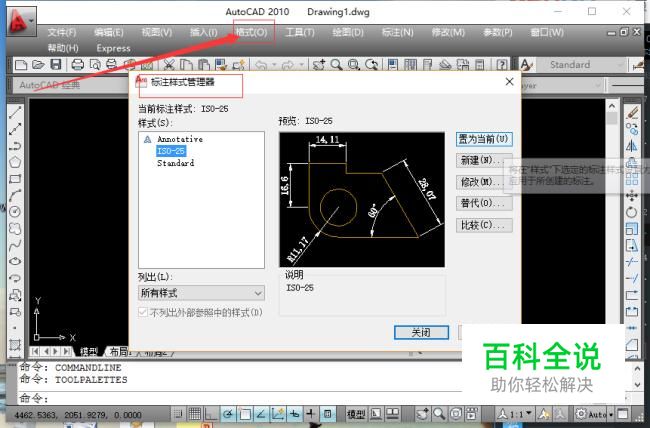Click the New drawing icon in toolbar
The width and height of the screenshot is (650, 428).
pos(20,65)
